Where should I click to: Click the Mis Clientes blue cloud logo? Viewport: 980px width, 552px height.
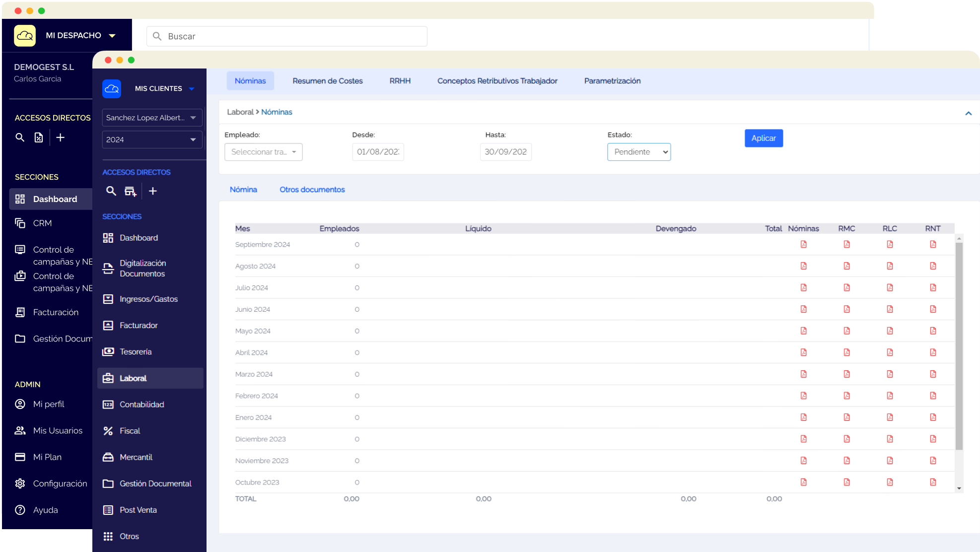pyautogui.click(x=112, y=88)
